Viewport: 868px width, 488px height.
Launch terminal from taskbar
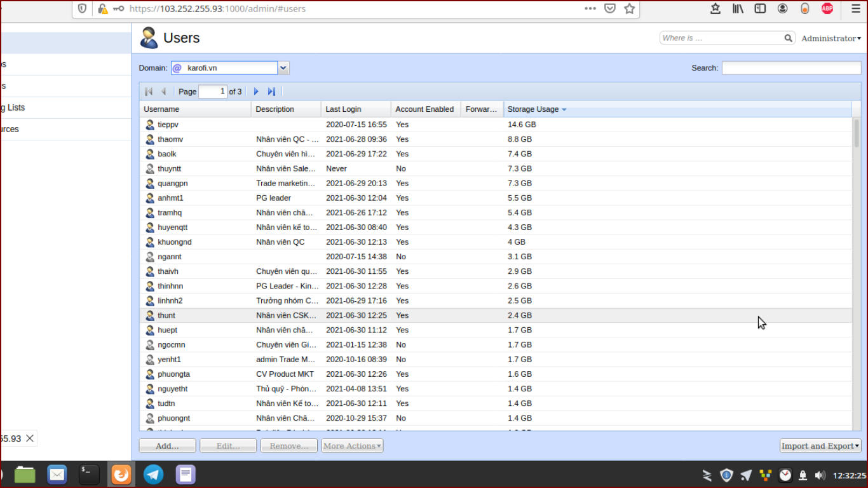tap(89, 474)
